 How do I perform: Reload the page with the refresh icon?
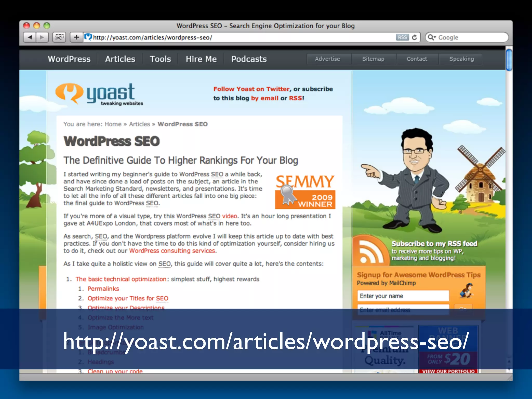pos(415,37)
